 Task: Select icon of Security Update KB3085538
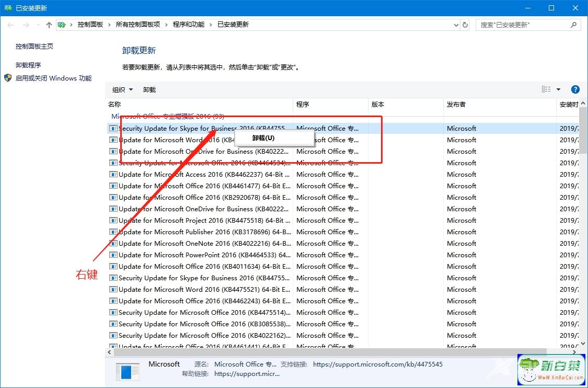[113, 324]
